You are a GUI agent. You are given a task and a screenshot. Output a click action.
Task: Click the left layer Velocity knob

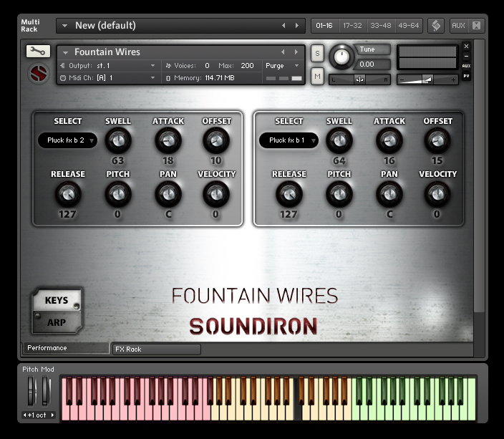click(x=216, y=194)
